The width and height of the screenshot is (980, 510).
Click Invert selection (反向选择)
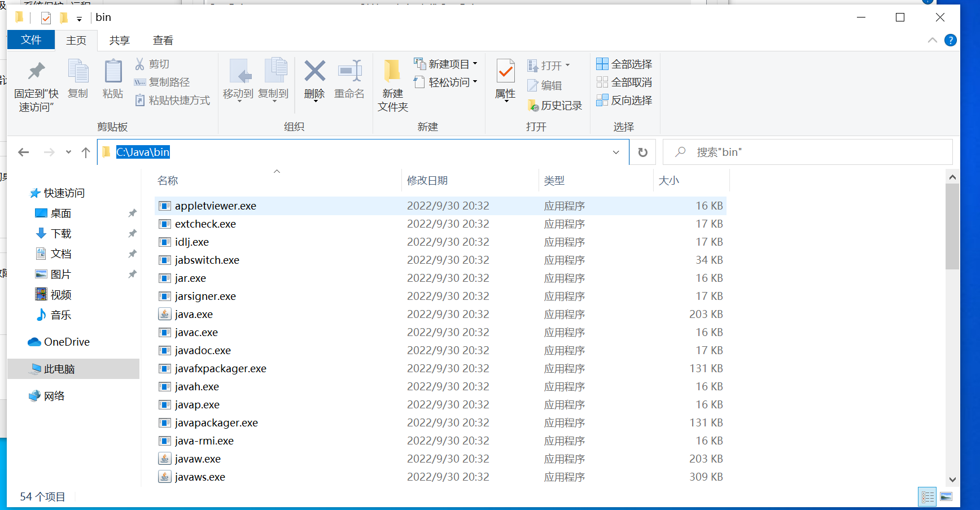(x=624, y=100)
